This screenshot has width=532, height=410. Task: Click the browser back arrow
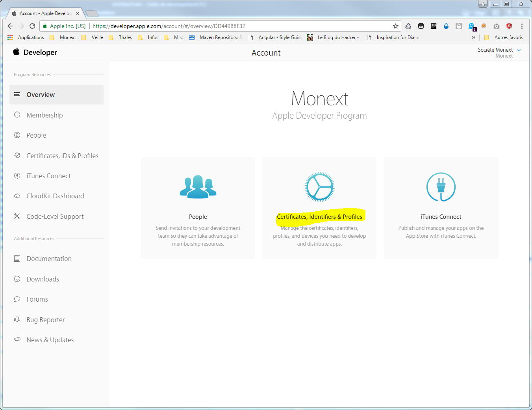[x=10, y=26]
